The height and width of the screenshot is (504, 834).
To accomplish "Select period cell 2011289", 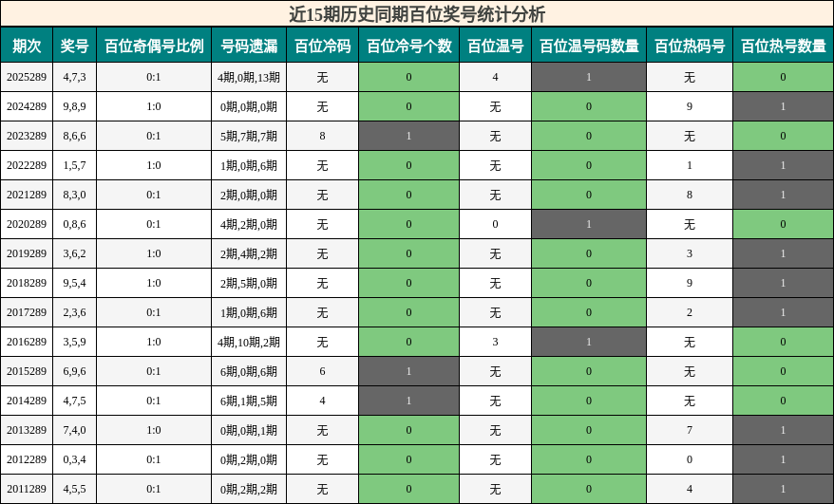I will tap(27, 489).
